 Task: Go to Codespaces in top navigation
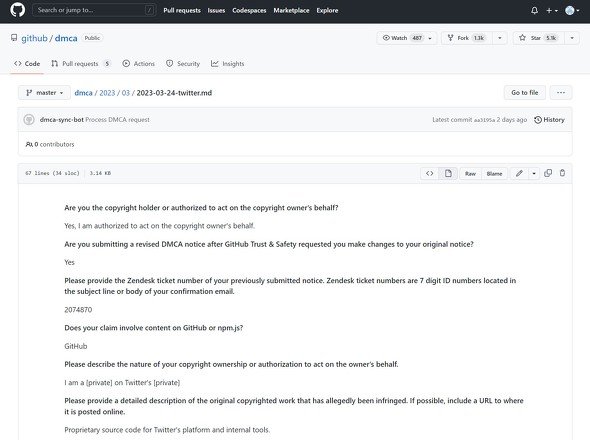249,11
